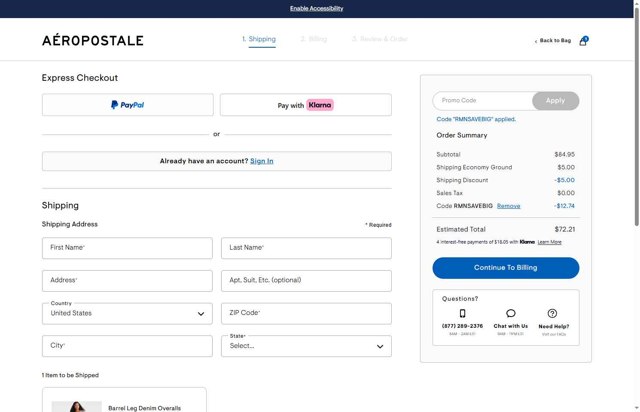640x412 pixels.
Task: Click the Barrel Leg Denim Overalls title
Action: click(x=144, y=408)
